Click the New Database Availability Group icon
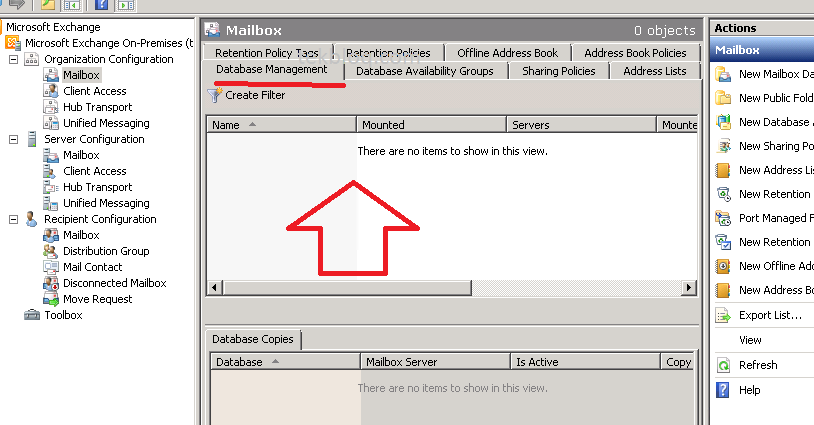 [x=723, y=122]
